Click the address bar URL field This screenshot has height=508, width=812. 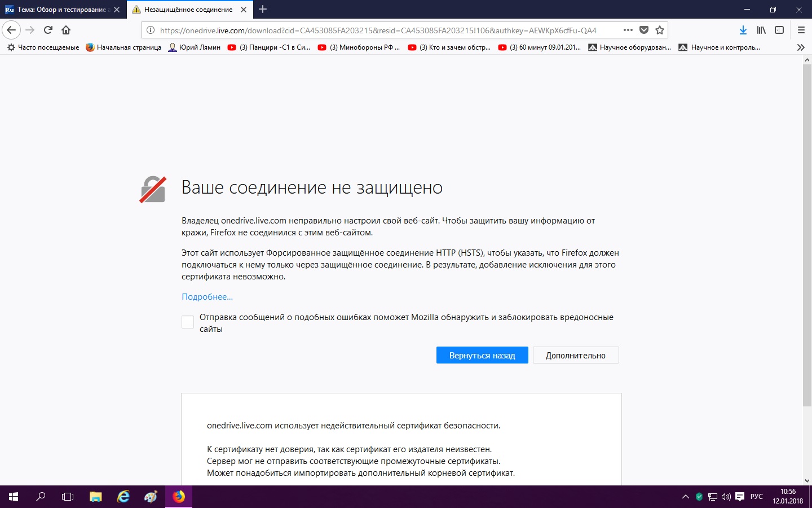point(378,30)
